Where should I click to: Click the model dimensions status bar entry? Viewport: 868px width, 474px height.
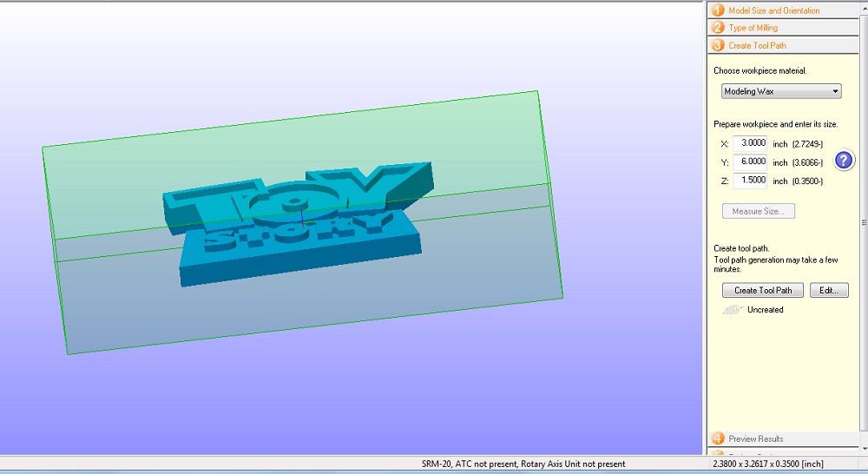(x=768, y=464)
